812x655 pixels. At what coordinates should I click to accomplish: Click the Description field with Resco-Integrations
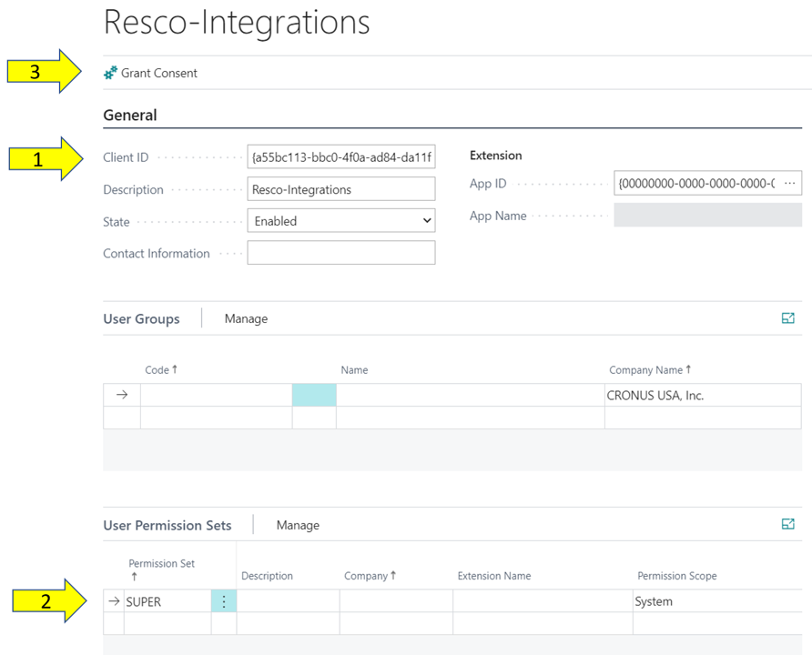click(x=341, y=189)
